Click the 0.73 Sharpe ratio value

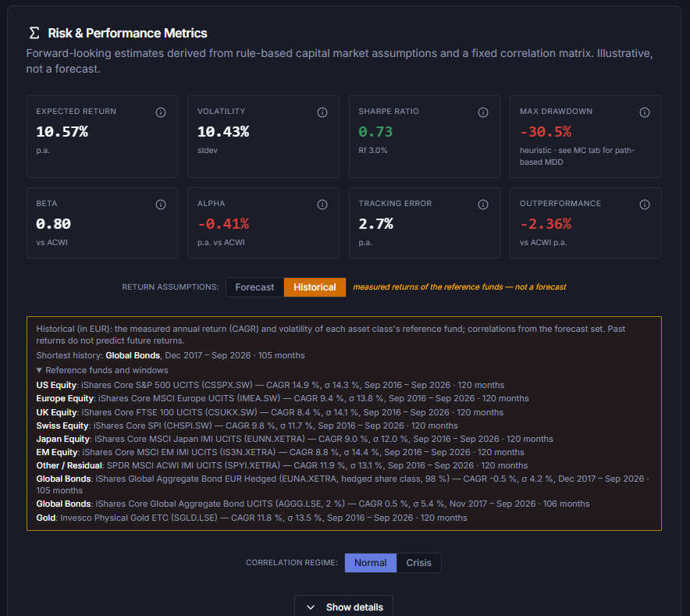[375, 132]
